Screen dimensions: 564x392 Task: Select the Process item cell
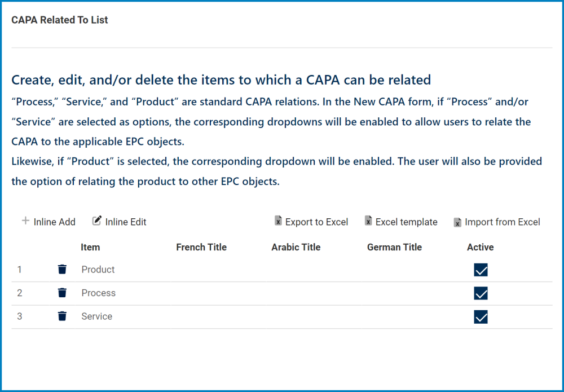coord(99,293)
